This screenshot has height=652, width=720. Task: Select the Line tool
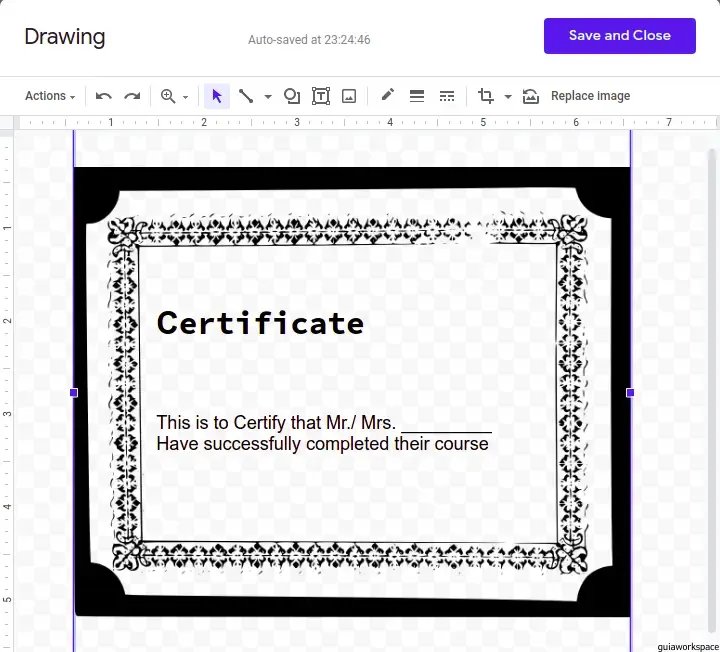(x=246, y=96)
